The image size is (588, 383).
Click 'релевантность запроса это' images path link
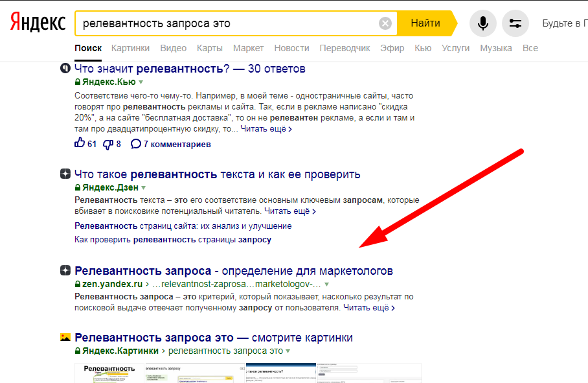(225, 351)
